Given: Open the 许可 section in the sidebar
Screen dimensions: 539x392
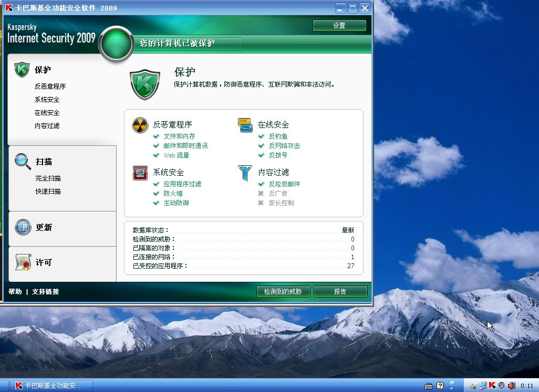Looking at the screenshot, I should pos(44,262).
